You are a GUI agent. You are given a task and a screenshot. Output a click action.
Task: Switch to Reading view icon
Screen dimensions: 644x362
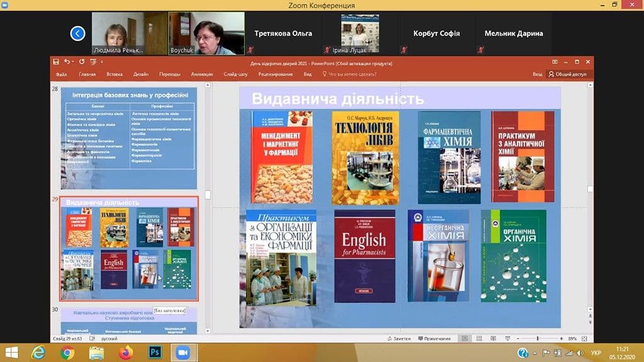(x=493, y=339)
